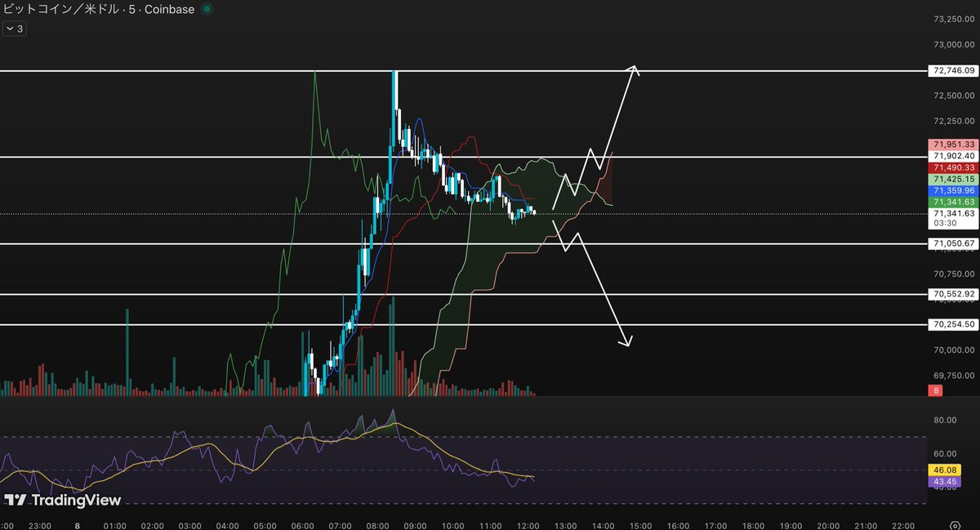980x530 pixels.
Task: Click the day marker 8 on time axis
Action: pyautogui.click(x=77, y=524)
